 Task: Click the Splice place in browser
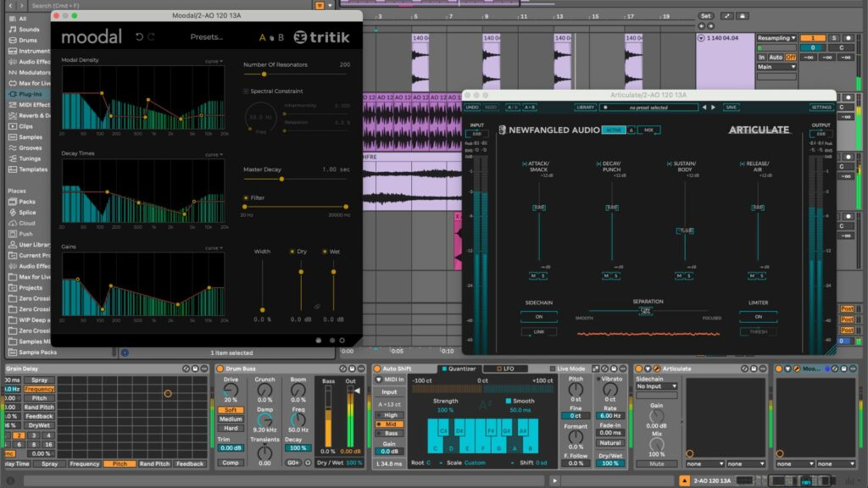click(27, 213)
